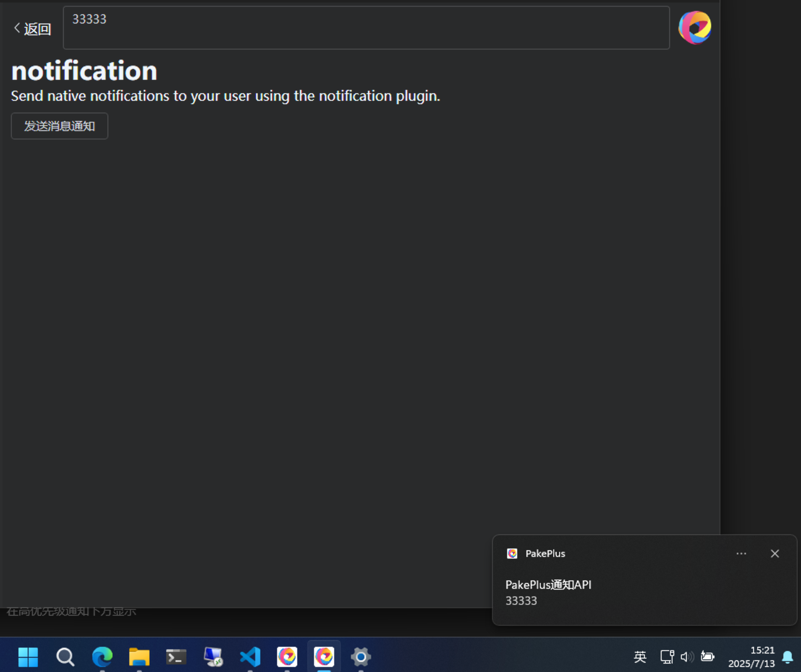Open first PakePlus taskbar icon
Viewport: 801px width, 672px height.
287,657
